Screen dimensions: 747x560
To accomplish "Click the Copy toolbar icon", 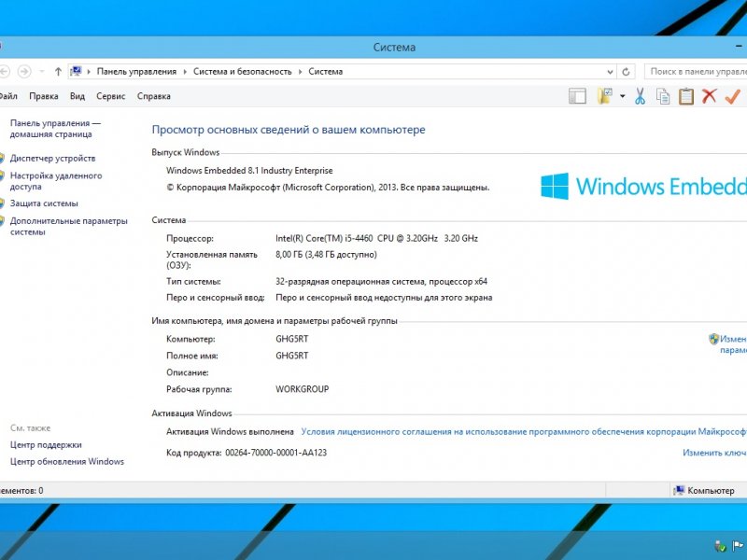I will (663, 96).
